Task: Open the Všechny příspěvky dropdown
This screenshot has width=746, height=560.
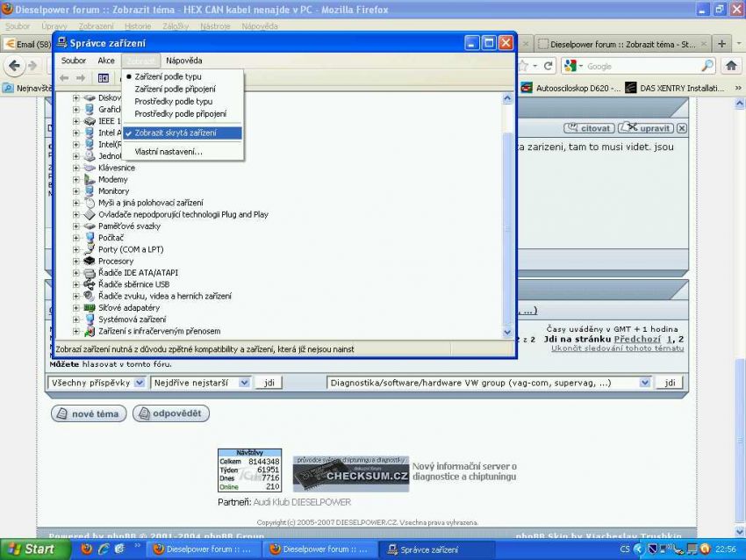Action: 97,383
